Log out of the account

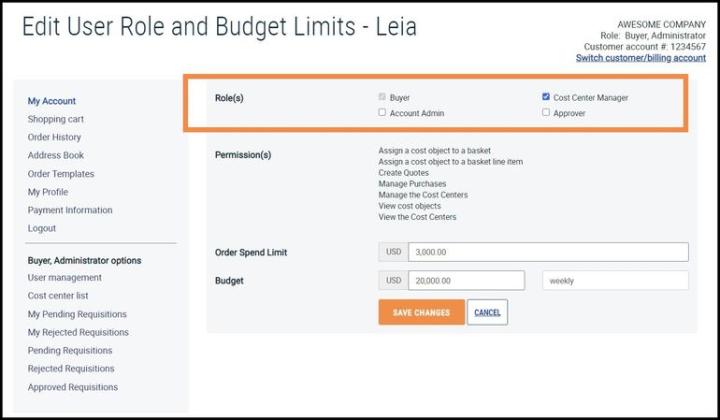point(41,229)
